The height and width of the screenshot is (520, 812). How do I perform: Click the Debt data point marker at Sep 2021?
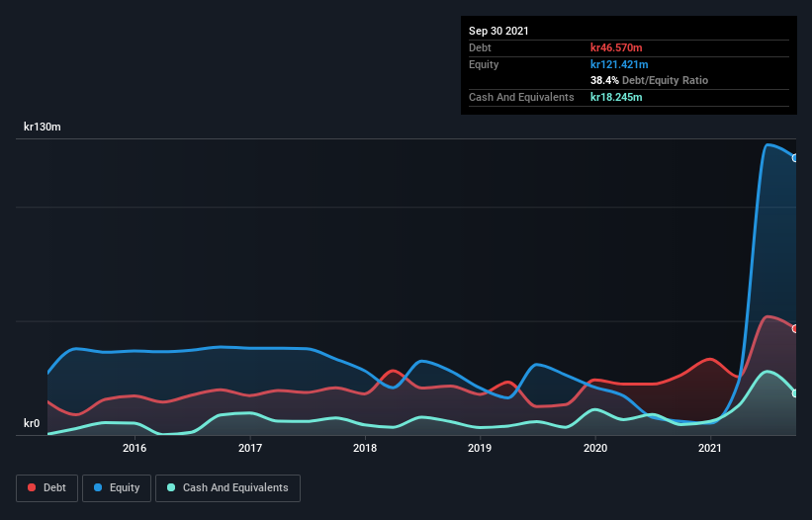(795, 328)
